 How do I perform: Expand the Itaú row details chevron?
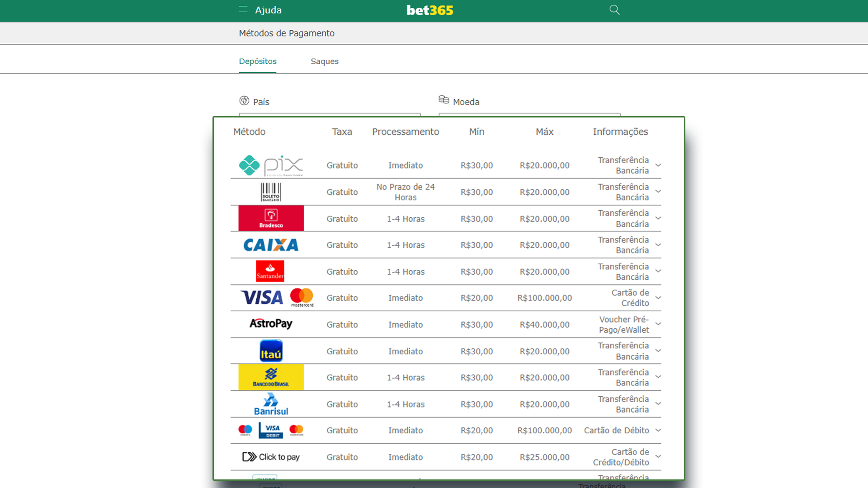[658, 351]
